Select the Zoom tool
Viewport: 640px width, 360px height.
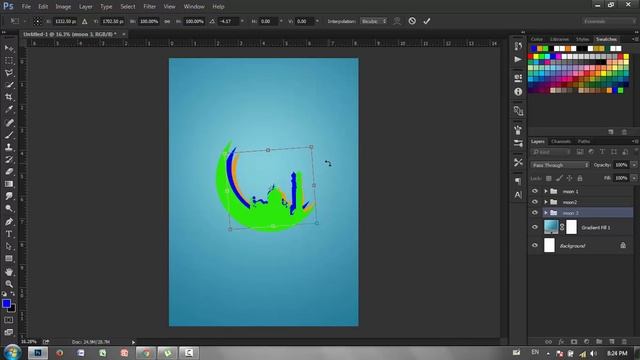pos(9,284)
